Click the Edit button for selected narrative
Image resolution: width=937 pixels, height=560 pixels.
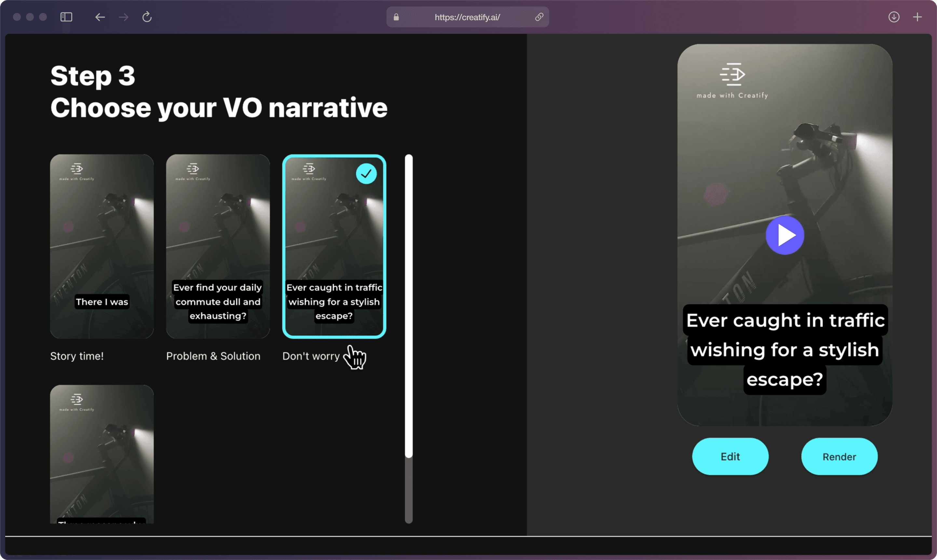[x=730, y=457]
